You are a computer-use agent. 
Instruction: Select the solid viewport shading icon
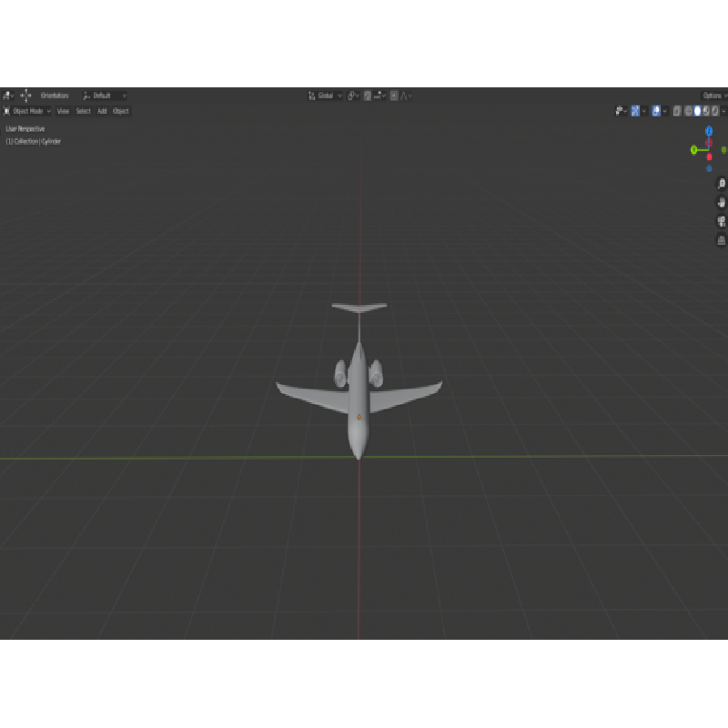click(698, 111)
